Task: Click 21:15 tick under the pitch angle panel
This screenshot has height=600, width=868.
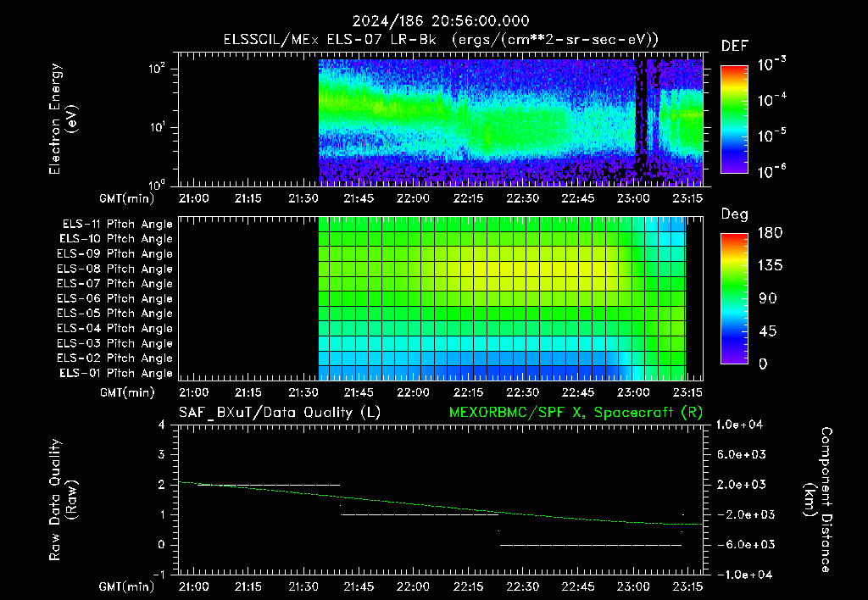Action: (x=248, y=392)
